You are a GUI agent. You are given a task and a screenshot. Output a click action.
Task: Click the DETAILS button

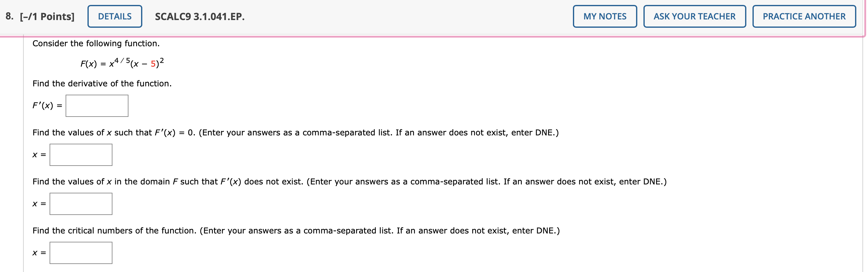click(115, 16)
